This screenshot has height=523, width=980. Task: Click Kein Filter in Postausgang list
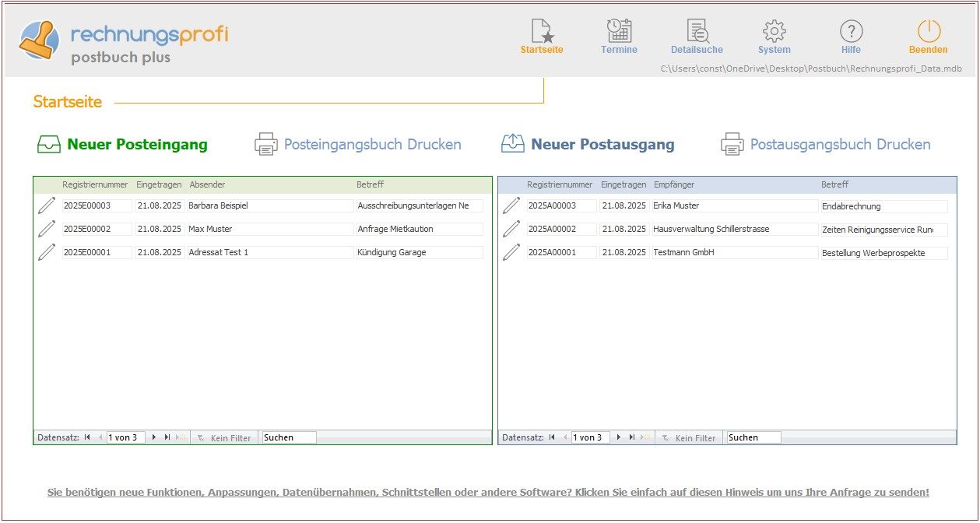[688, 438]
